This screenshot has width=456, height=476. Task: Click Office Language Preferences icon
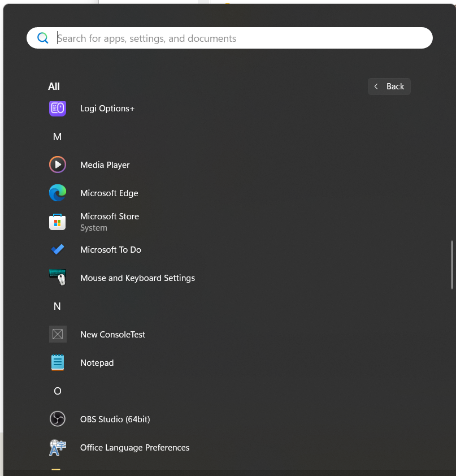point(58,448)
